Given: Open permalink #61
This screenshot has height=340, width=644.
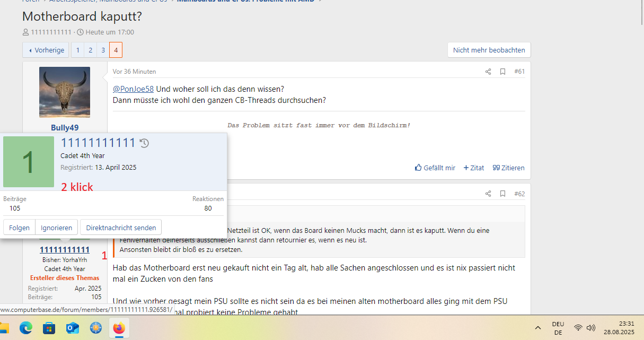Looking at the screenshot, I should (x=519, y=72).
